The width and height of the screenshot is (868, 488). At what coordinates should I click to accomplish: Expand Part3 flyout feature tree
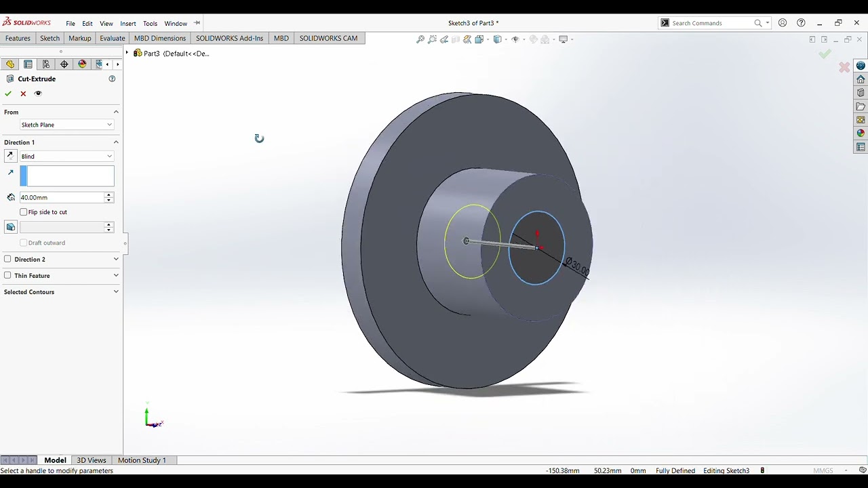(127, 53)
